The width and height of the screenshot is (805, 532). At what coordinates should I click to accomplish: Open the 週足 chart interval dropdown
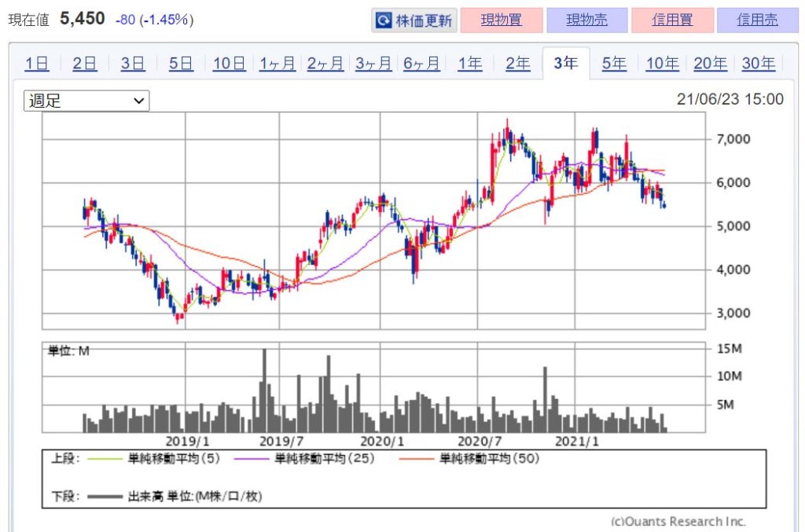point(86,101)
